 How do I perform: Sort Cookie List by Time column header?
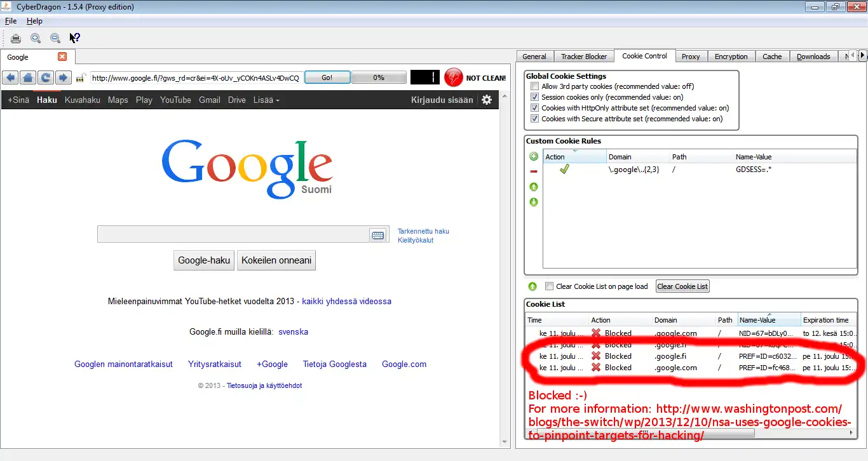point(557,320)
